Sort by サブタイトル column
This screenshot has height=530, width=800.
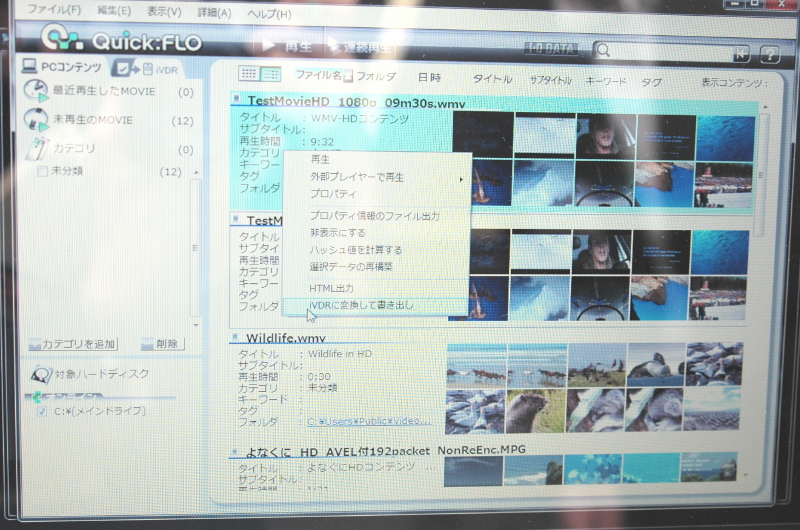(550, 80)
